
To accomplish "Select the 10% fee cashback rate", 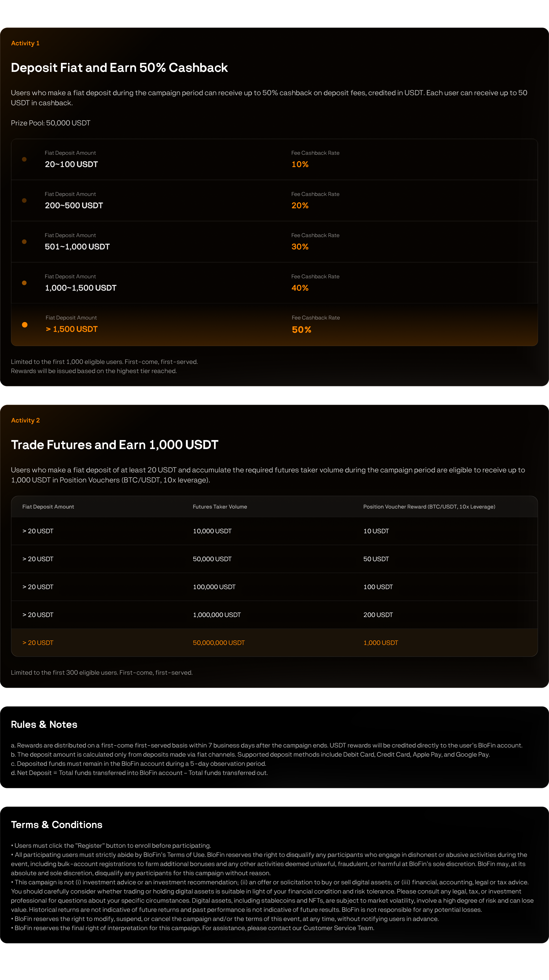I will pyautogui.click(x=300, y=164).
